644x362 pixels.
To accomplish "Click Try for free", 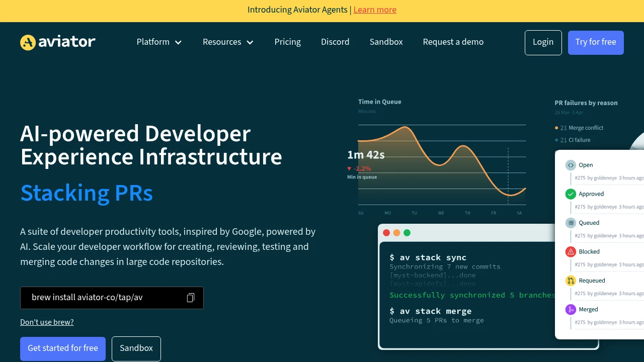I will [596, 43].
